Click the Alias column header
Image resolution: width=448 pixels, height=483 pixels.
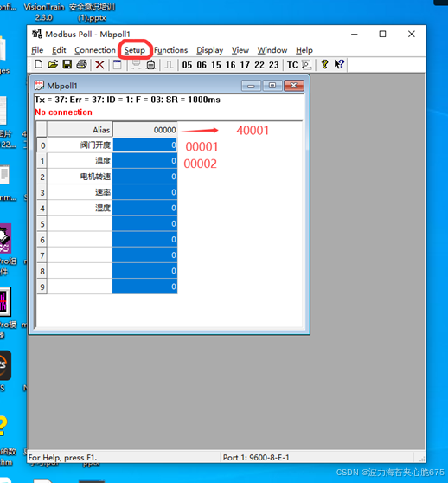(79, 130)
